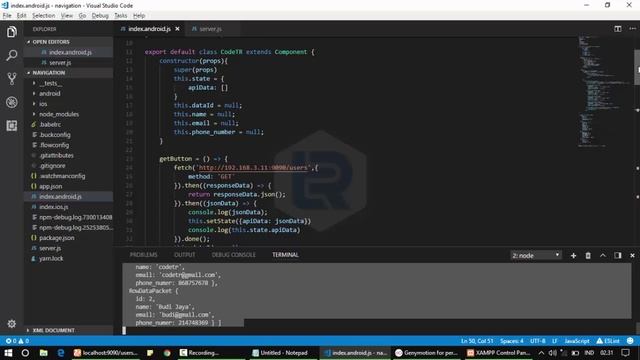
Task: Open the Go menu
Action: pos(82,16)
